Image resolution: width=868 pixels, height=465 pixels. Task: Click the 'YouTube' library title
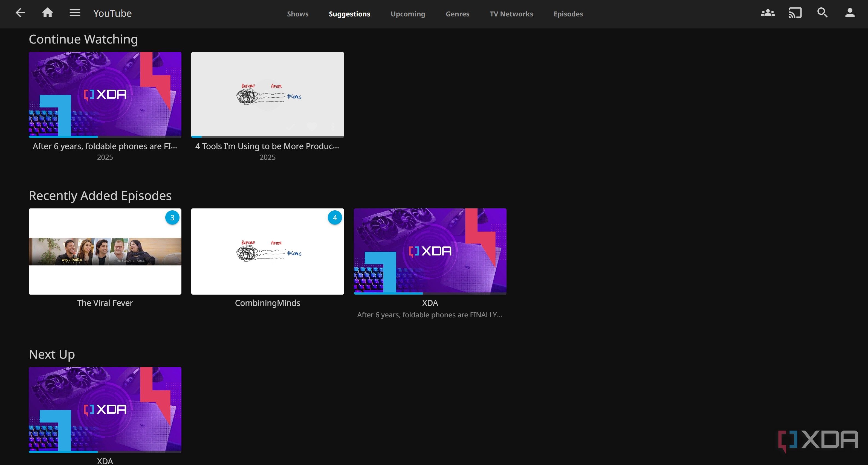click(112, 13)
